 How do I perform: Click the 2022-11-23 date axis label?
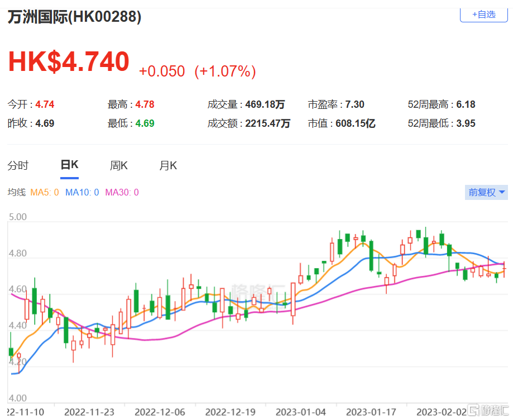click(x=89, y=412)
